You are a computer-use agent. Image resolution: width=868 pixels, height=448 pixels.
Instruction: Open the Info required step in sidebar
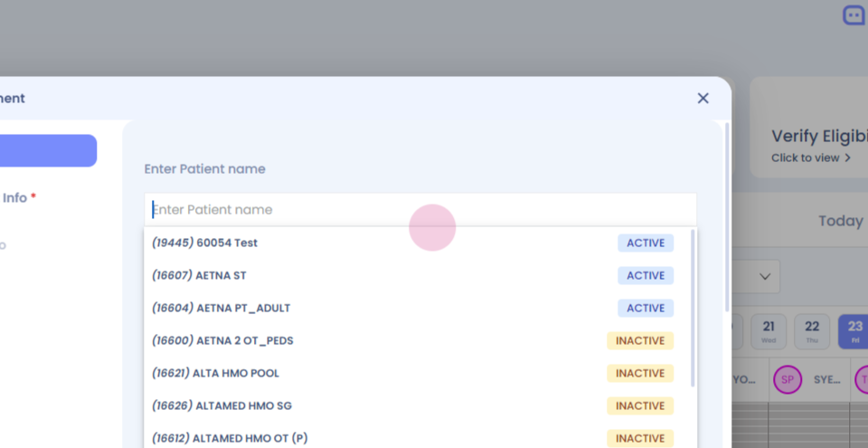pos(18,197)
